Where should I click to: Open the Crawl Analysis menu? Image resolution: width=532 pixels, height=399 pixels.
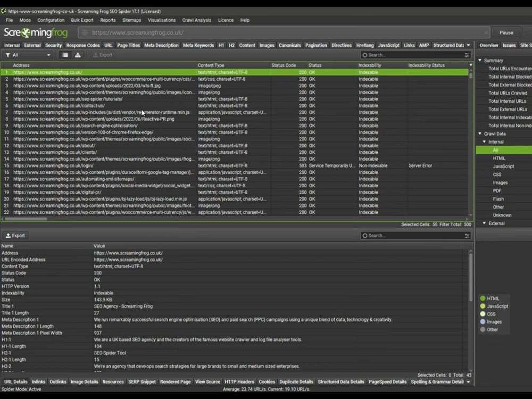(x=196, y=20)
